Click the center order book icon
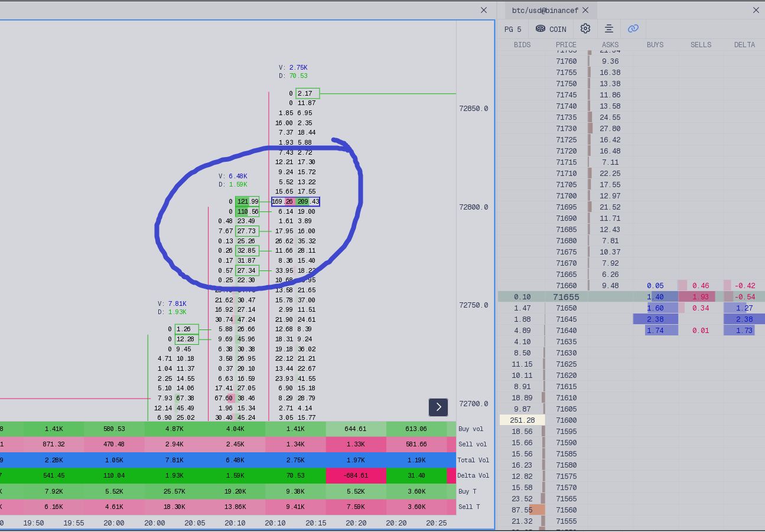The width and height of the screenshot is (765, 532). (x=609, y=29)
